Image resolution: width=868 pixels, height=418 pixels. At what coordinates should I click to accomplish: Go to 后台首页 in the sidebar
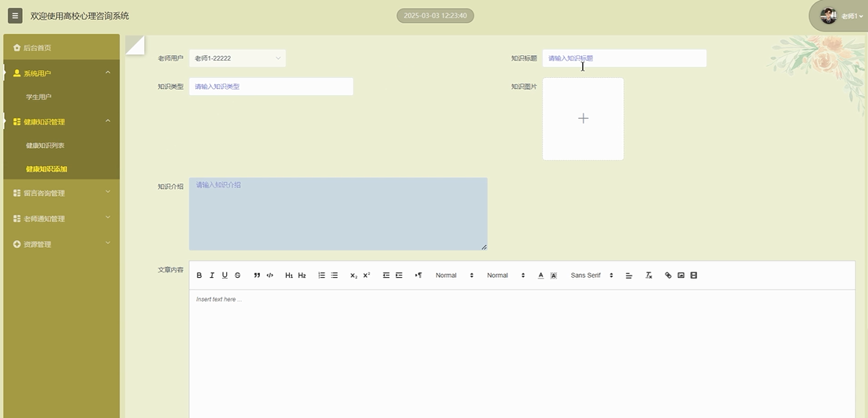[36, 48]
